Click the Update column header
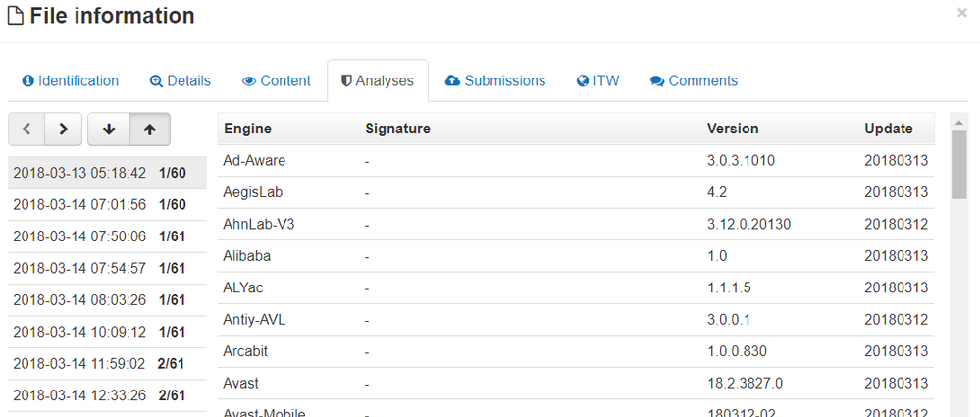Screen dimensions: 980x417 point(888,129)
